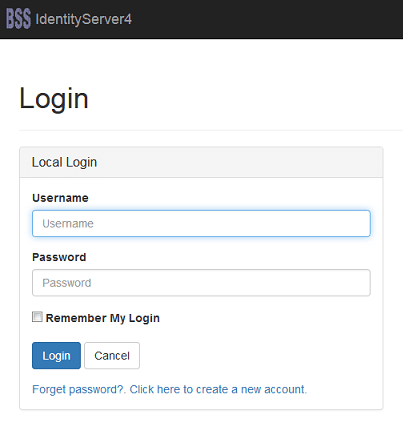This screenshot has width=405, height=434.
Task: Click the BSS logo icon
Action: [x=19, y=19]
